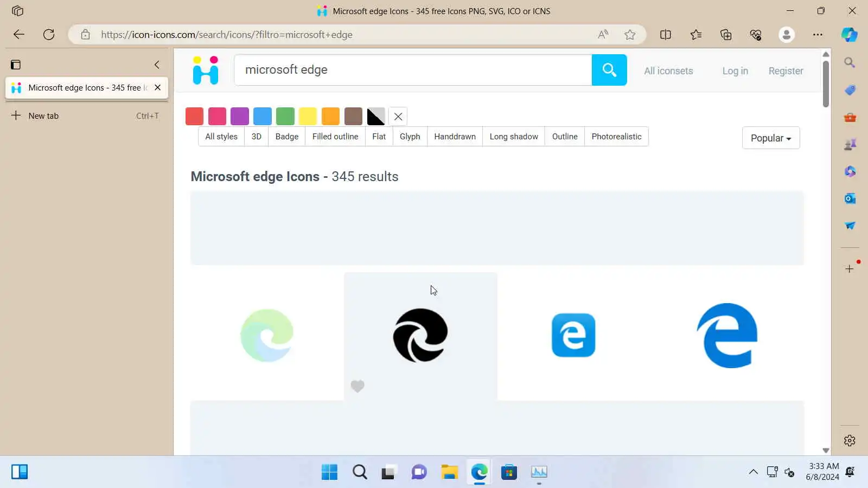This screenshot has height=488, width=868.
Task: Filter icons by brown color swatch
Action: pos(353,116)
